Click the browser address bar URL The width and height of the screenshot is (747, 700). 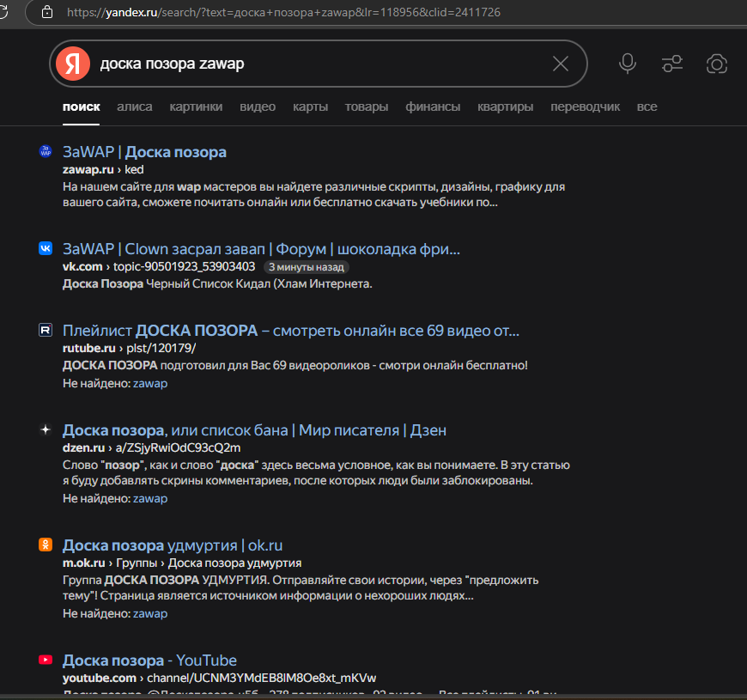[283, 12]
